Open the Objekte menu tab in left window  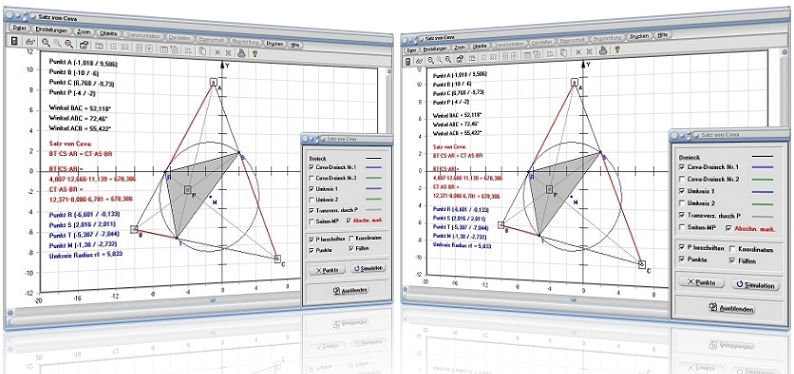[x=108, y=34]
